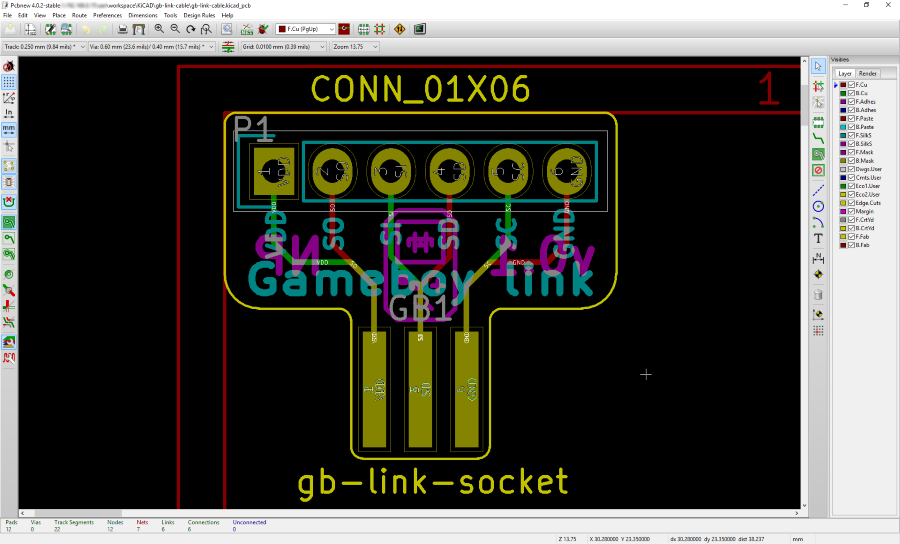
Task: Select millimeters units icon
Action: click(9, 129)
